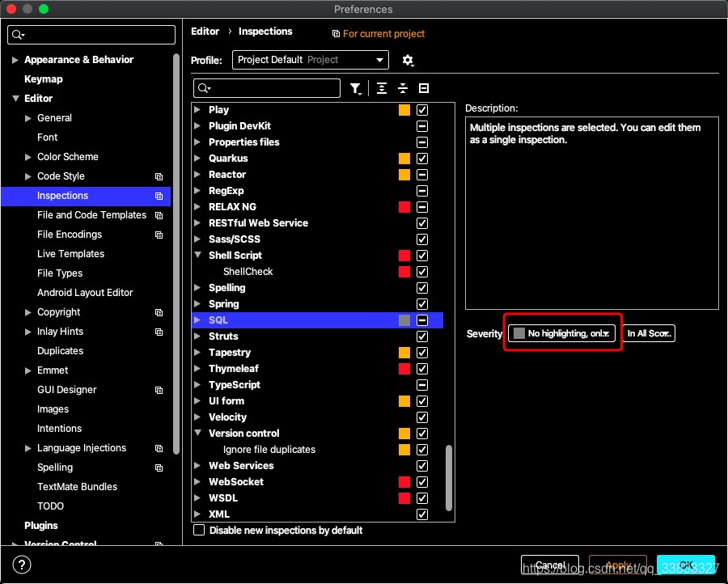Toggle the Spring inspections checkbox

click(x=422, y=304)
